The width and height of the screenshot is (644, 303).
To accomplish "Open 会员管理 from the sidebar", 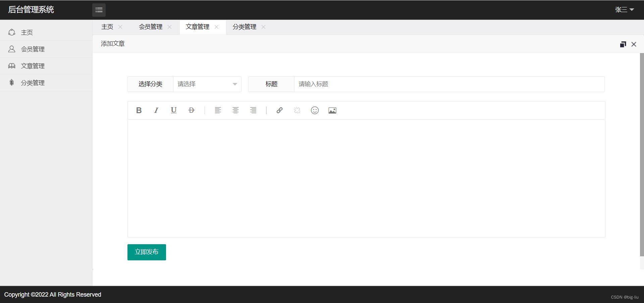I will (x=46, y=49).
